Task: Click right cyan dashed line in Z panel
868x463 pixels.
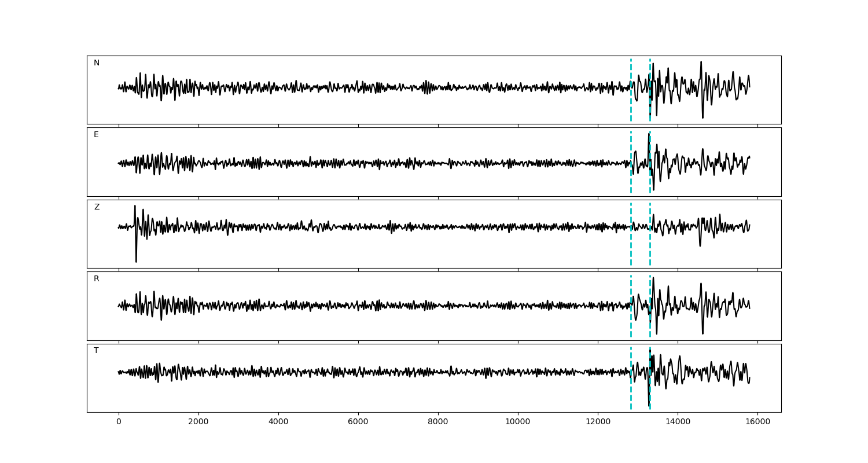Action: 650,249
